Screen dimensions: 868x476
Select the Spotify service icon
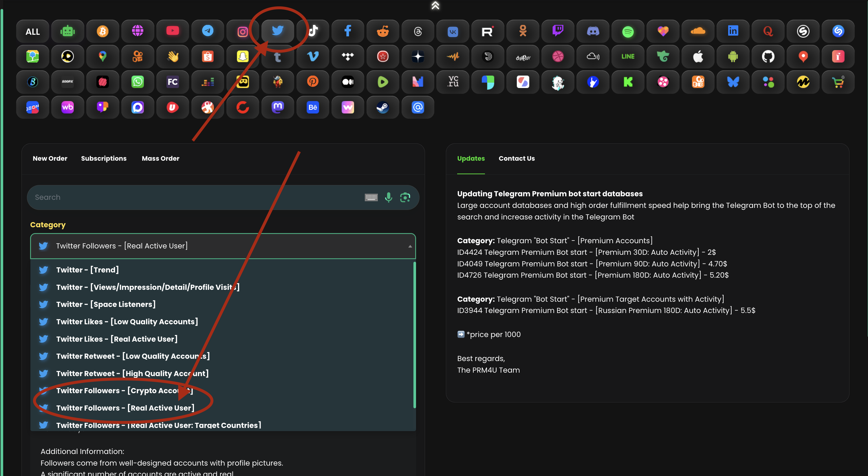(629, 31)
